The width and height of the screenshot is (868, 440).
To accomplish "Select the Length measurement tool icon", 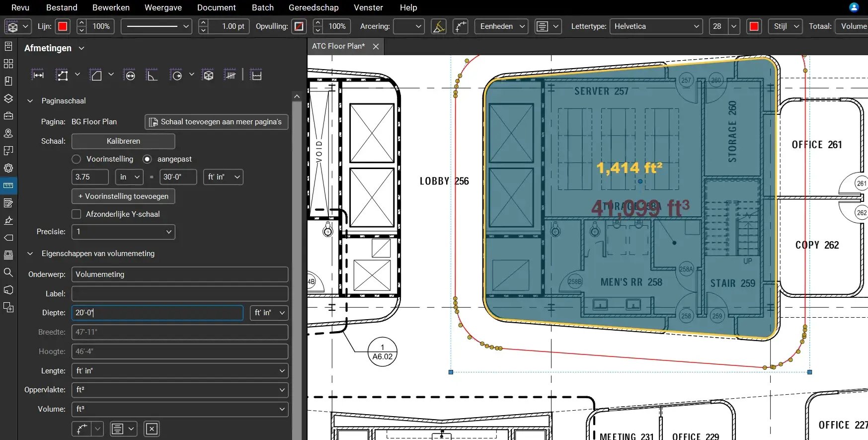I will coord(38,75).
